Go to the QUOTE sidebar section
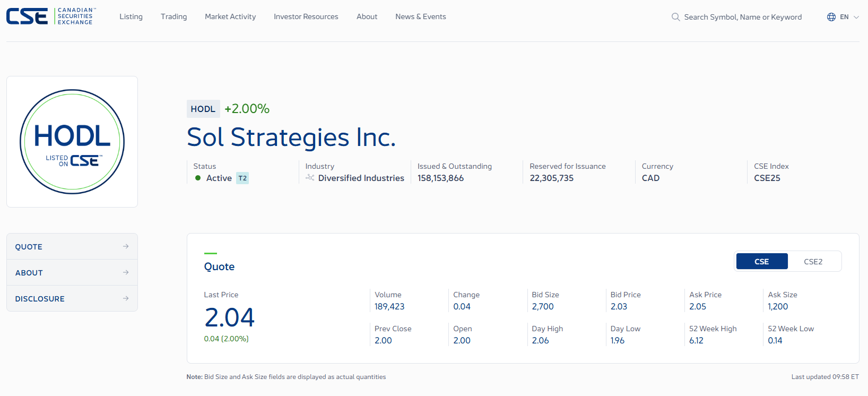 [x=72, y=246]
